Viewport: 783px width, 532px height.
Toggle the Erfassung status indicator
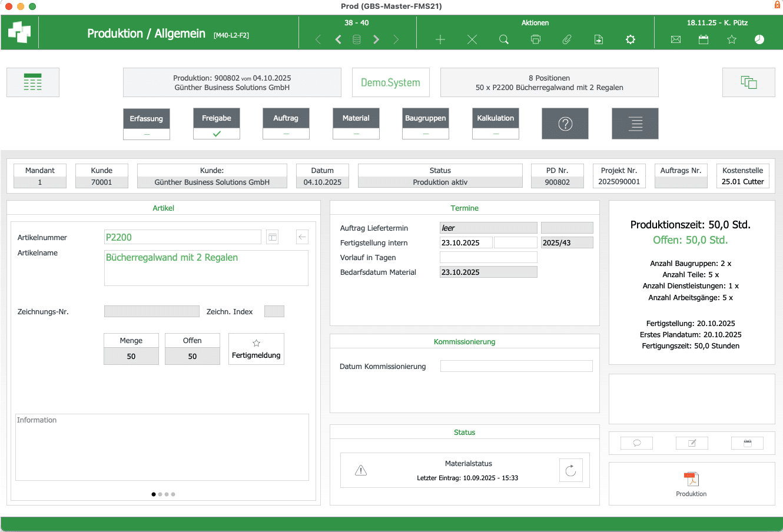tap(147, 134)
